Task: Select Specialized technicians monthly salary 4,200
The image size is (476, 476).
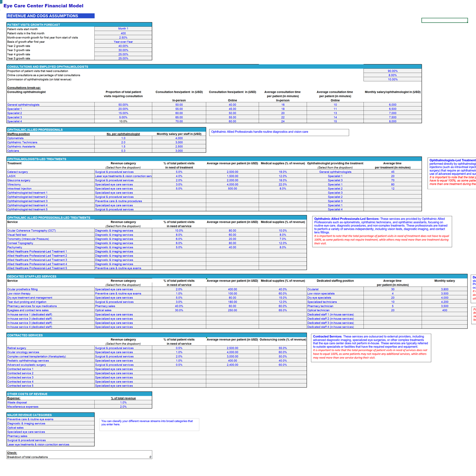Action: pos(444,302)
